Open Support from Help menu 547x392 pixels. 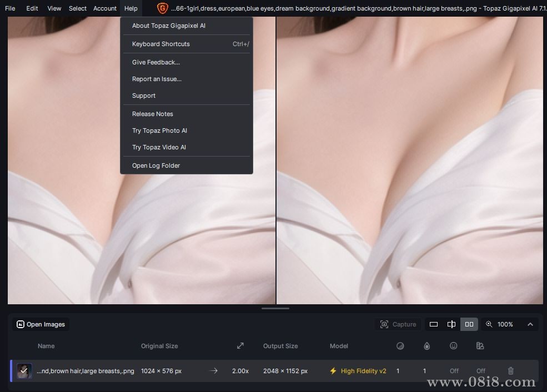(x=187, y=96)
